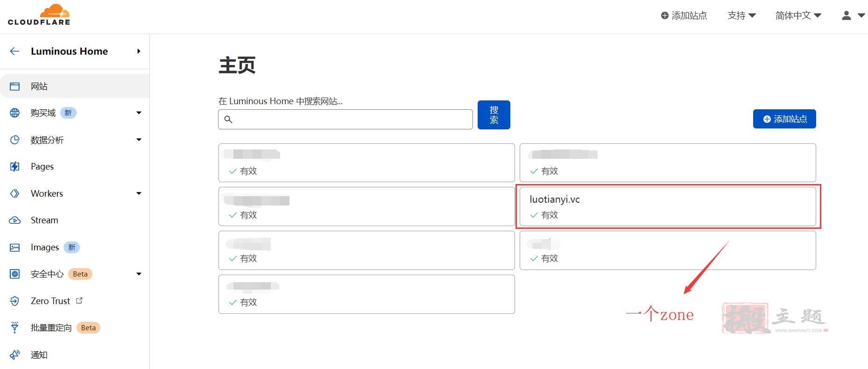This screenshot has width=868, height=369.
Task: Click the blue 添加站点 button
Action: tap(784, 119)
